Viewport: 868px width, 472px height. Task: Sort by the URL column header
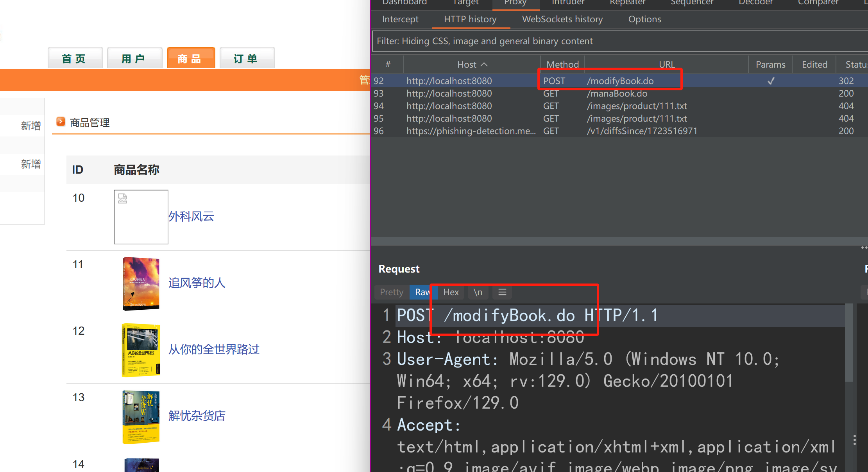[x=666, y=65]
